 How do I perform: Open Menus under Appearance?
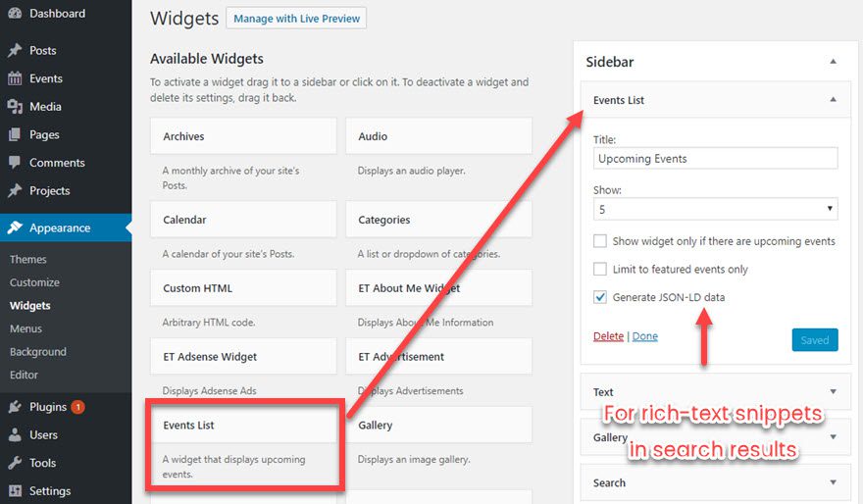pos(25,328)
